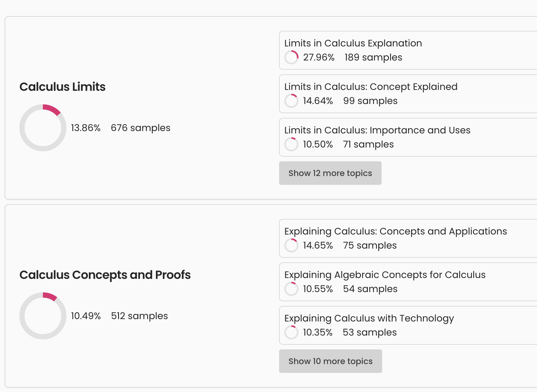Viewport: 537px width, 392px height.
Task: Expand with Show 10 more topics
Action: (330, 361)
